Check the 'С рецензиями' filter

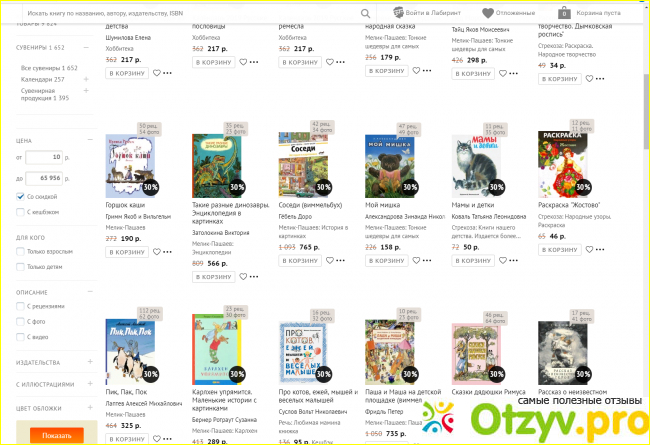[x=21, y=306]
